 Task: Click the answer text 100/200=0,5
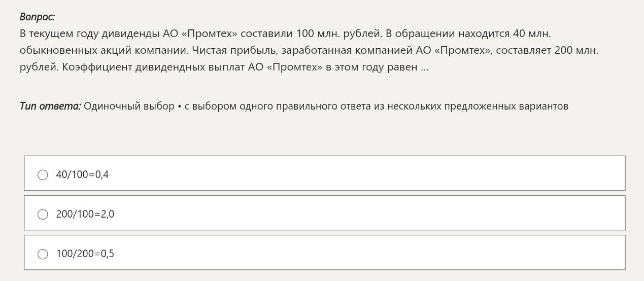pyautogui.click(x=85, y=254)
